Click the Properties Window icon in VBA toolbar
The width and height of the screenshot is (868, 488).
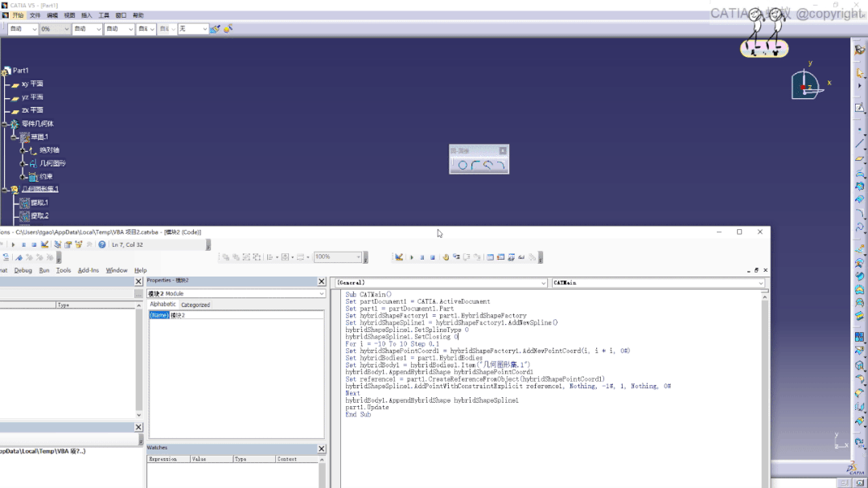(68, 244)
